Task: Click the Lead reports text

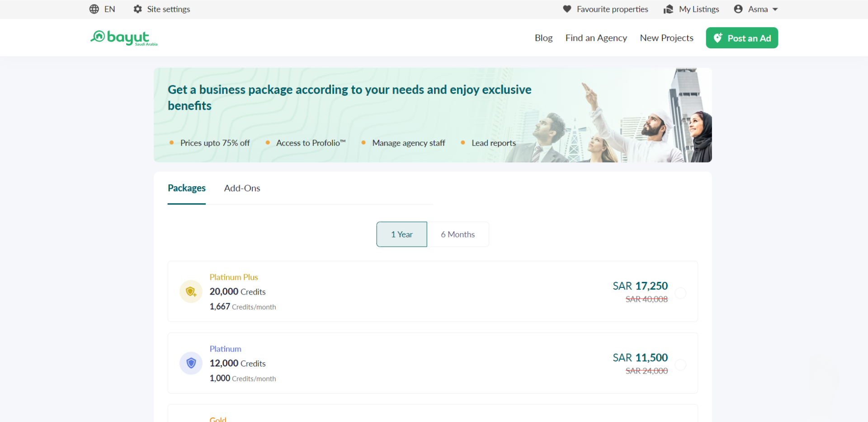Action: 494,143
